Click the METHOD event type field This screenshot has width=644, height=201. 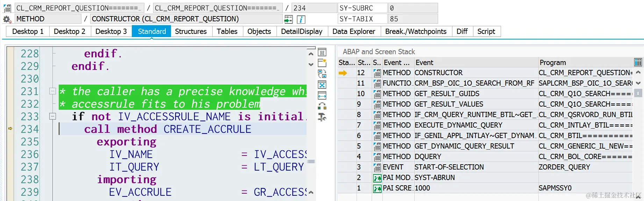click(48, 19)
